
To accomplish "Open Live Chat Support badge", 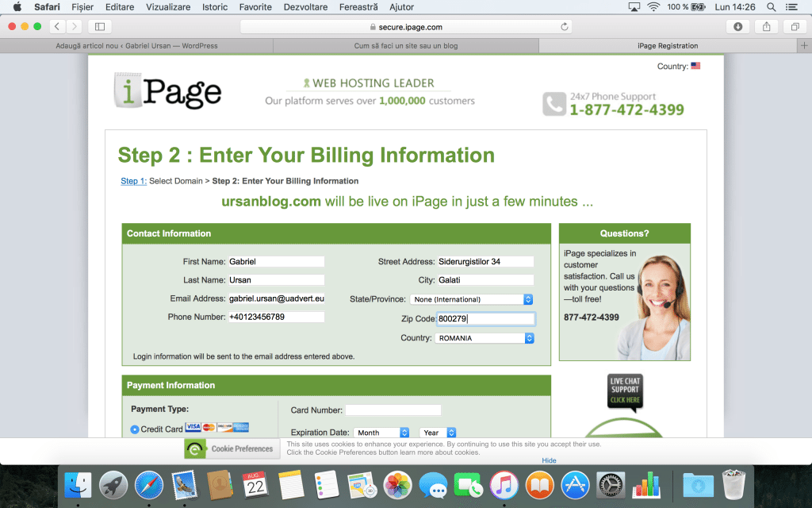I will pos(625,391).
